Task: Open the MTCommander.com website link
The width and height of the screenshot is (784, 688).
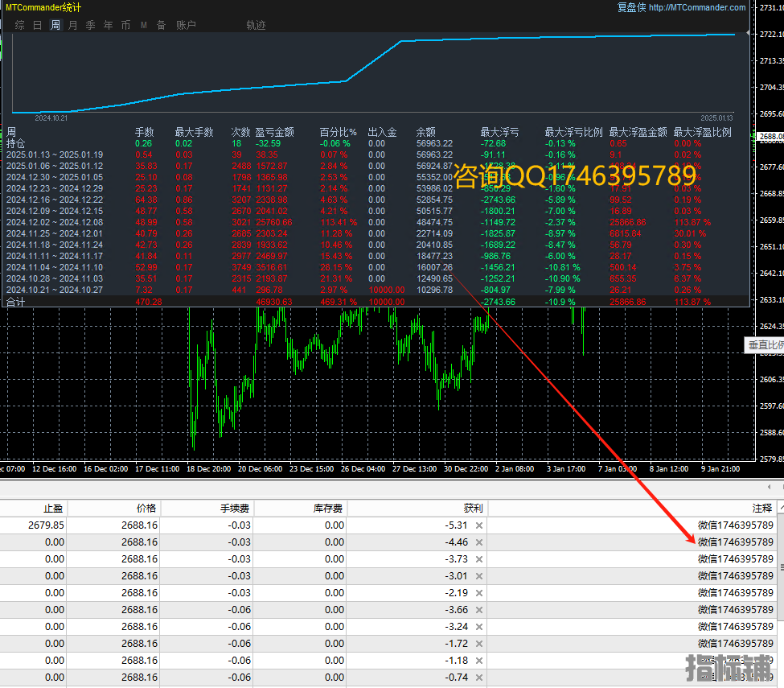Action: [x=696, y=8]
